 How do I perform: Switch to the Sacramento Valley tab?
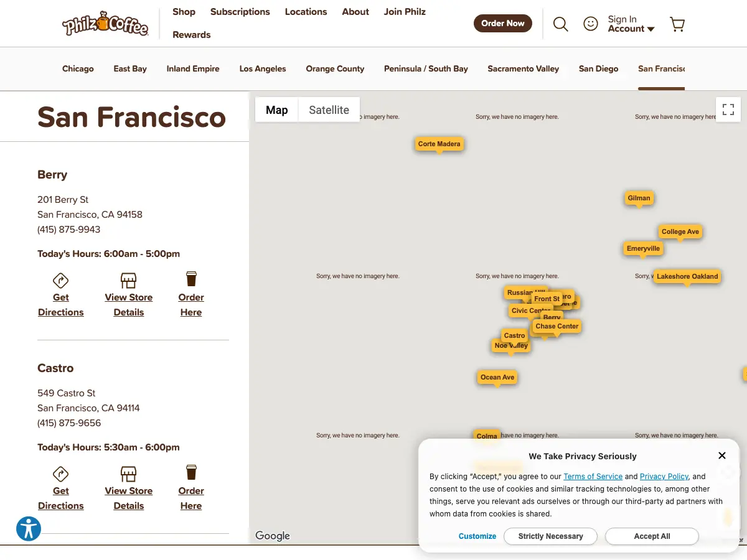(524, 69)
